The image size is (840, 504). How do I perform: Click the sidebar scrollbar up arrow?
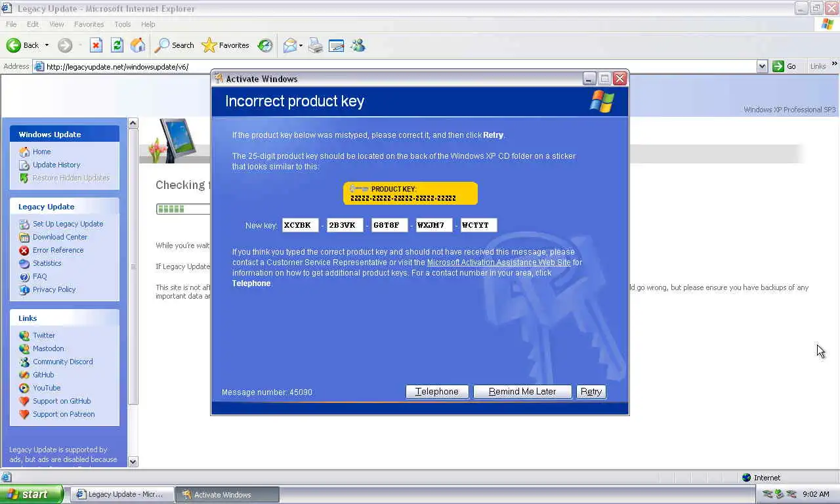point(133,123)
